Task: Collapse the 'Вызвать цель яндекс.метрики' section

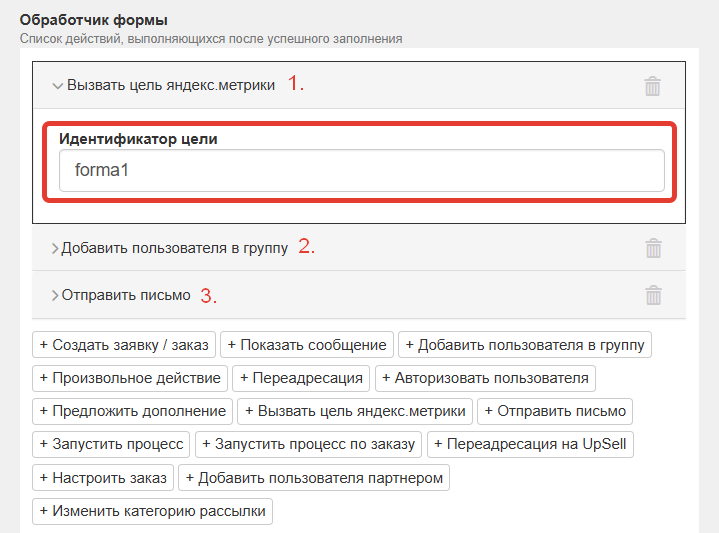Action: click(x=58, y=86)
